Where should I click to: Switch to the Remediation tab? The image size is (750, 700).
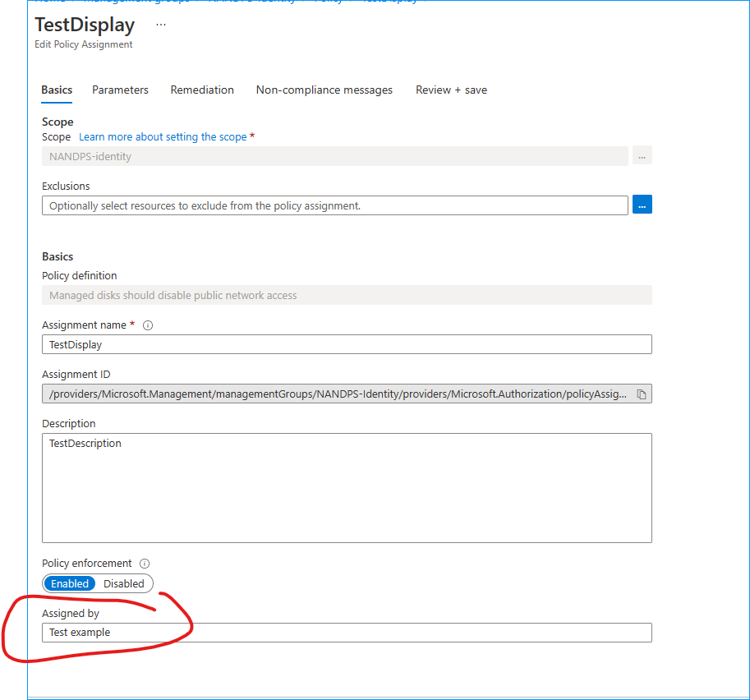point(202,90)
